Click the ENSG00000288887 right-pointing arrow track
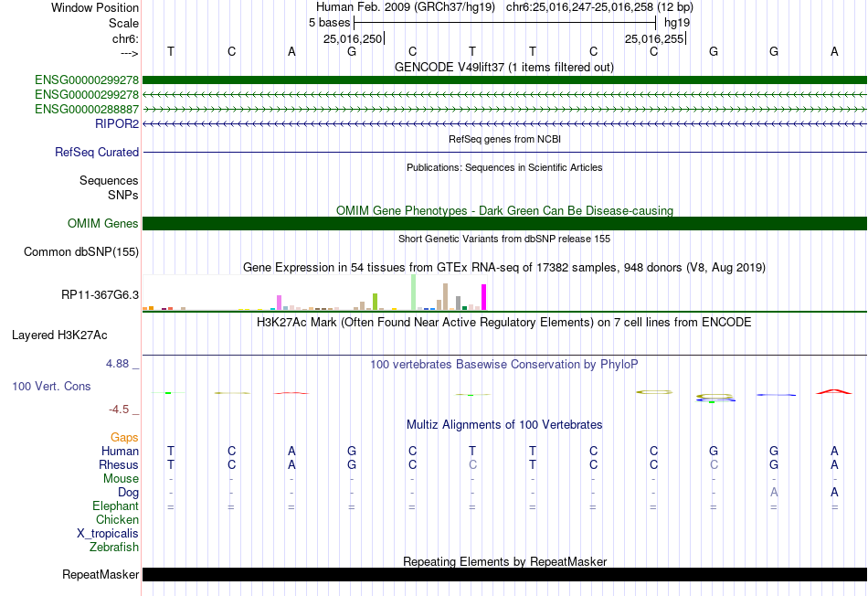The height and width of the screenshot is (596, 868). (x=504, y=109)
